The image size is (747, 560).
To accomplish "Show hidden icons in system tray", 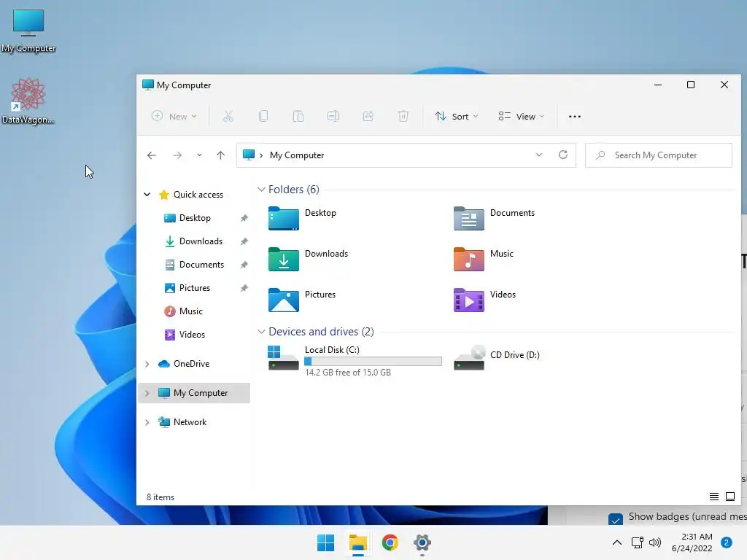I will 616,542.
